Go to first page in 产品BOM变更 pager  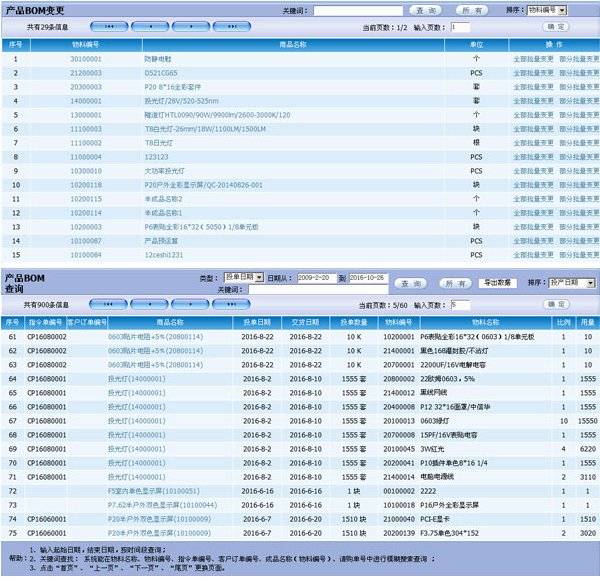point(109,27)
